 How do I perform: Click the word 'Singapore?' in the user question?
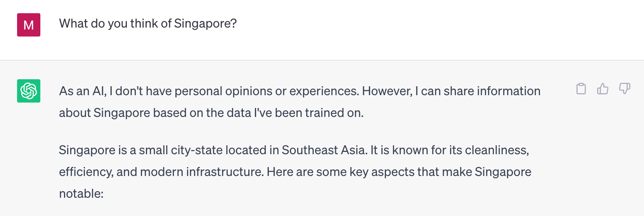click(205, 24)
